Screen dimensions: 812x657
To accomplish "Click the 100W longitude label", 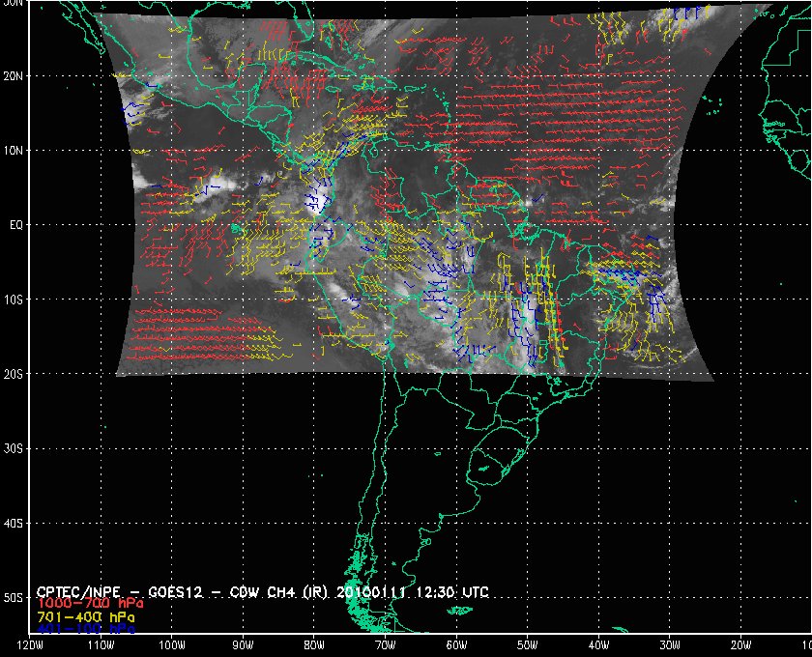I will pyautogui.click(x=171, y=645).
